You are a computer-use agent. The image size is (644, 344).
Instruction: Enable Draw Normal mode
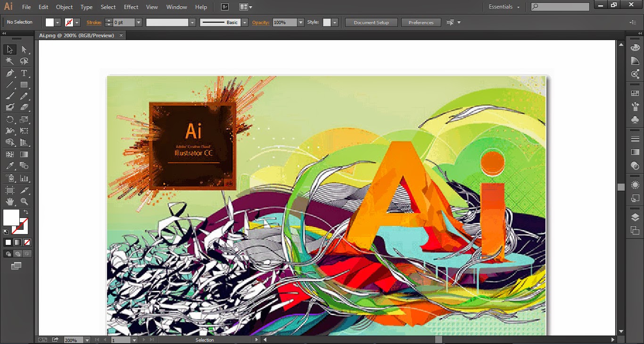(x=8, y=254)
